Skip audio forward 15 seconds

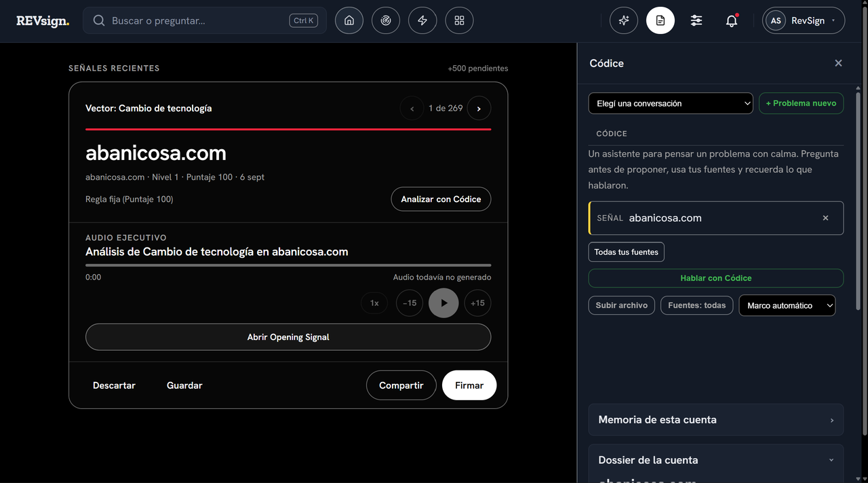478,303
